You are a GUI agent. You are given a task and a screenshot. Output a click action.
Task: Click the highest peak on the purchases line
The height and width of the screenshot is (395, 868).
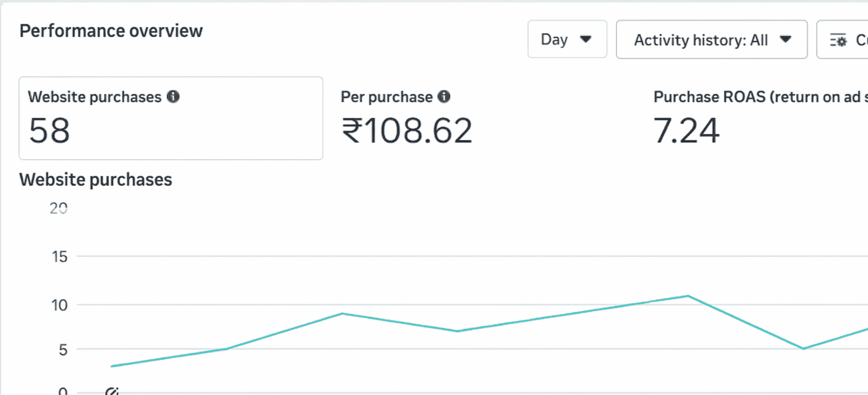pos(688,296)
